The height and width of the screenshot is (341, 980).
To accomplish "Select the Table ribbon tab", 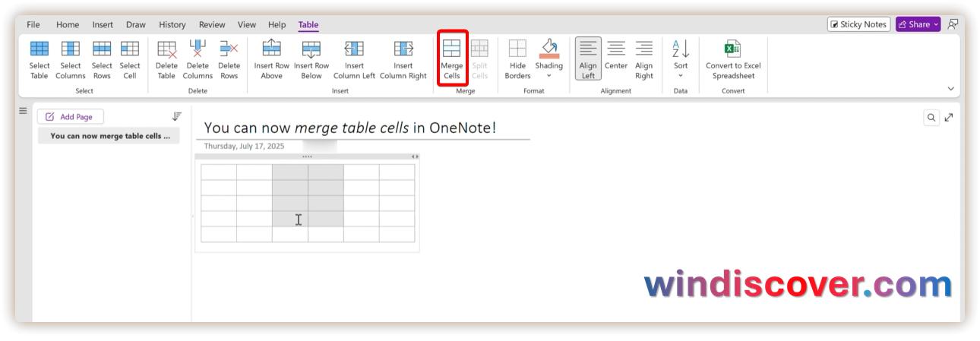I will (x=308, y=24).
